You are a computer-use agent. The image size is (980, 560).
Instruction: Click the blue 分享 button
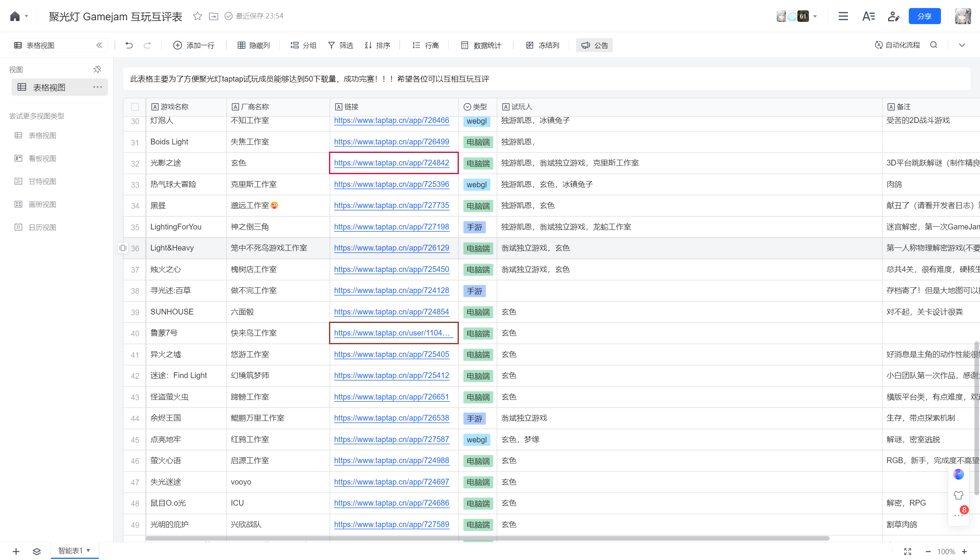pyautogui.click(x=924, y=16)
